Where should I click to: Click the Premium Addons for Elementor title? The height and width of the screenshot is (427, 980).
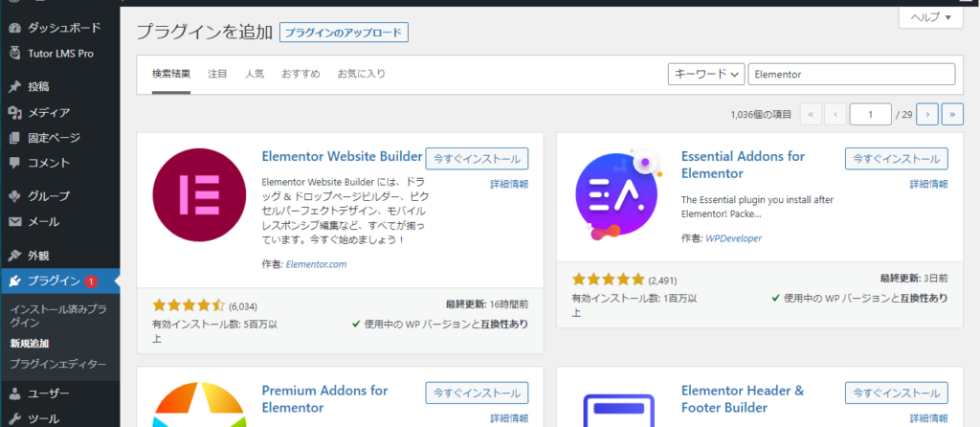(325, 399)
